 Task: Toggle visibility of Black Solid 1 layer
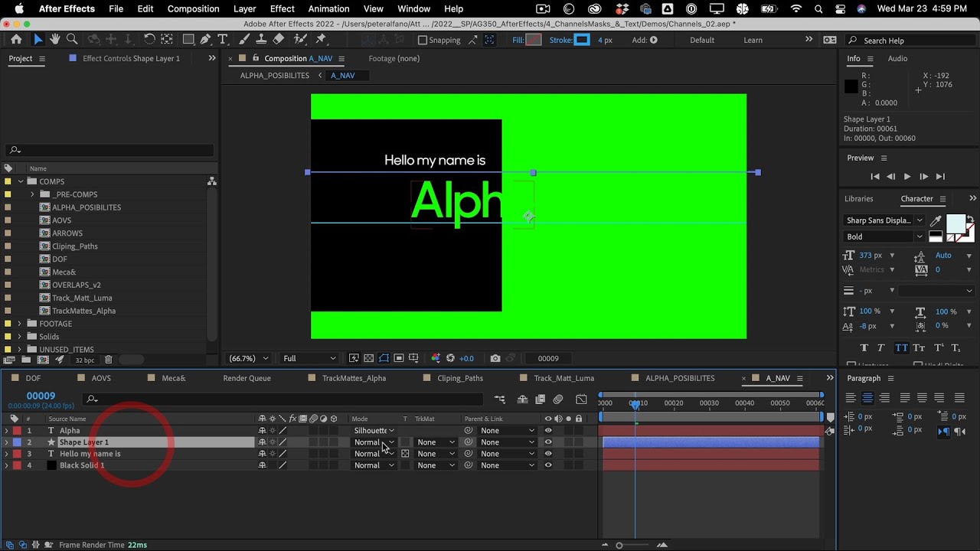coord(548,465)
